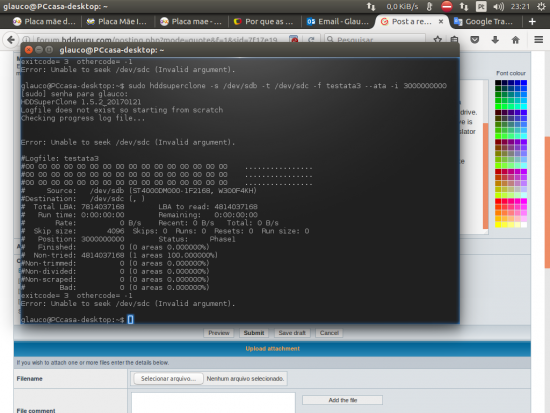This screenshot has height=413, width=550.
Task: Open the Por que as ... tab
Action: (264, 21)
